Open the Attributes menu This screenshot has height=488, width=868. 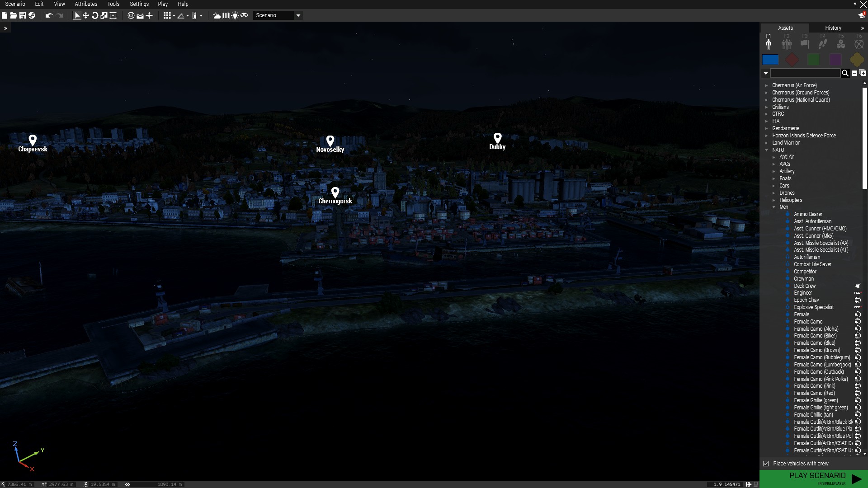click(86, 4)
